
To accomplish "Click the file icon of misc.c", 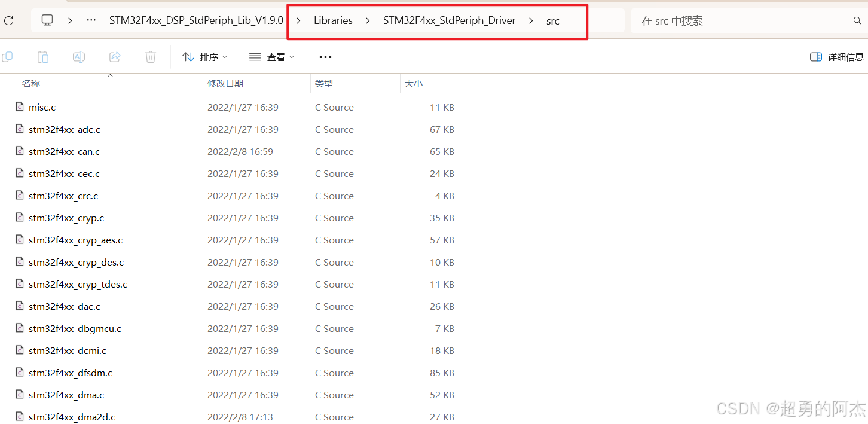I will coord(20,107).
